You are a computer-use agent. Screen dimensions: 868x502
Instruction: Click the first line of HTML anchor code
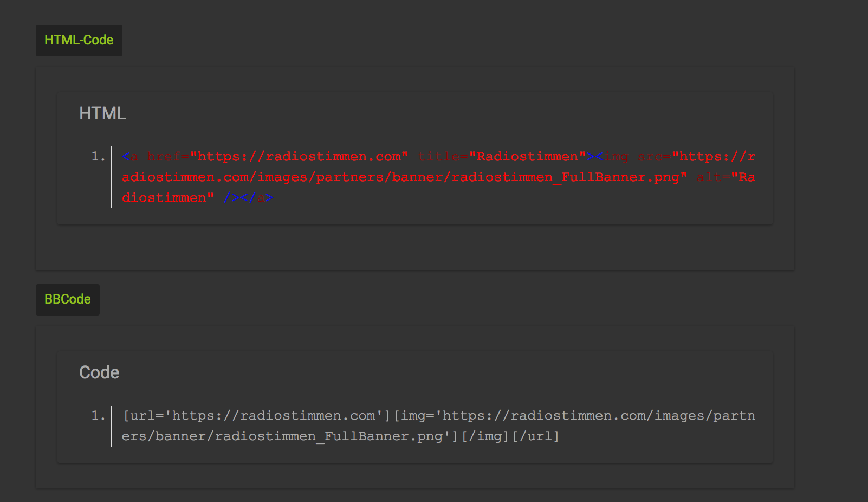(438, 157)
